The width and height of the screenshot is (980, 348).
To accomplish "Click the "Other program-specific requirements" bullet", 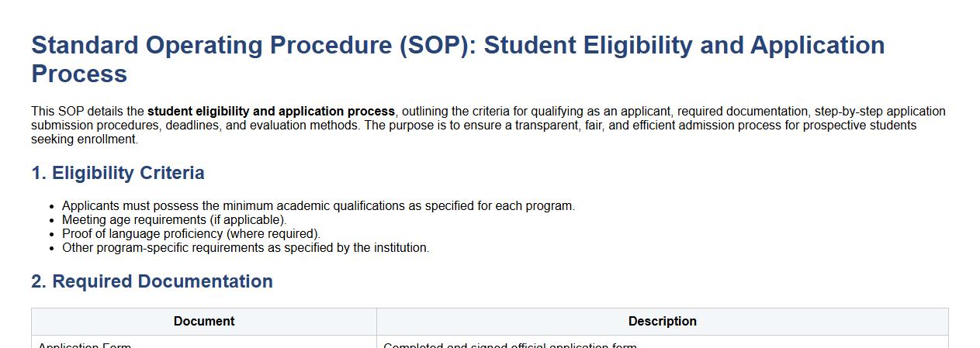I will 245,248.
